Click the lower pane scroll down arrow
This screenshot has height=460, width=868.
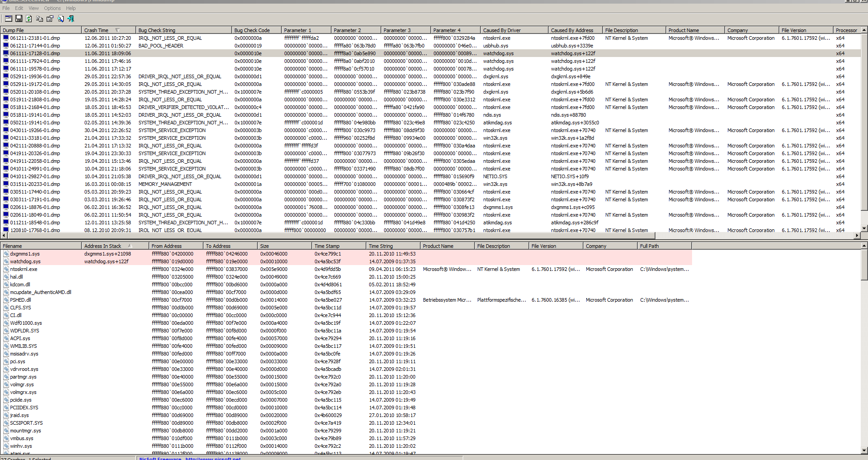click(x=864, y=451)
